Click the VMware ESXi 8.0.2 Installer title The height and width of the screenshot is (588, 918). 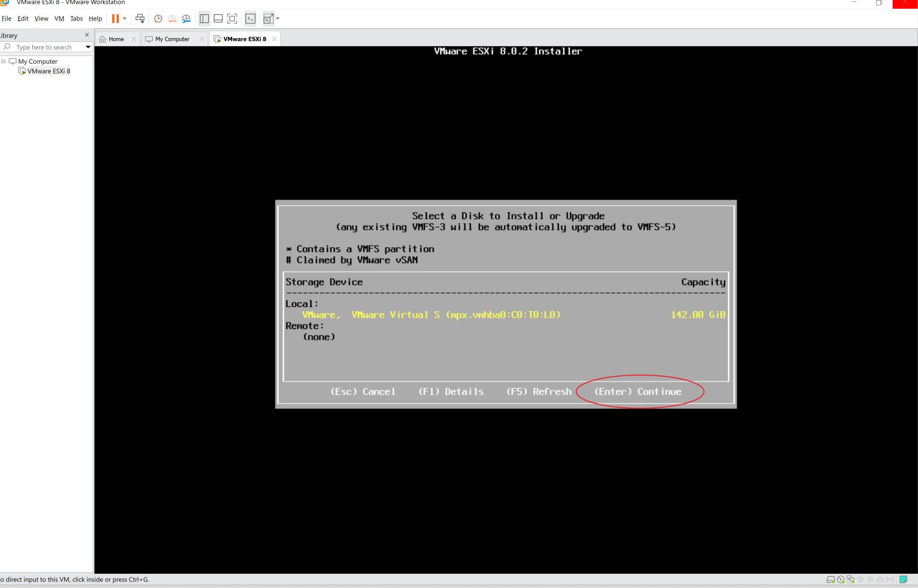[508, 51]
